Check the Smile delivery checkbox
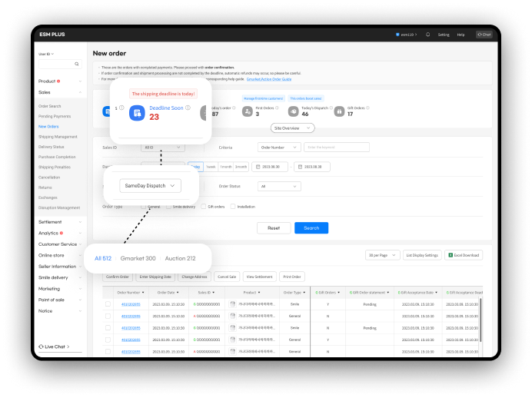 168,207
